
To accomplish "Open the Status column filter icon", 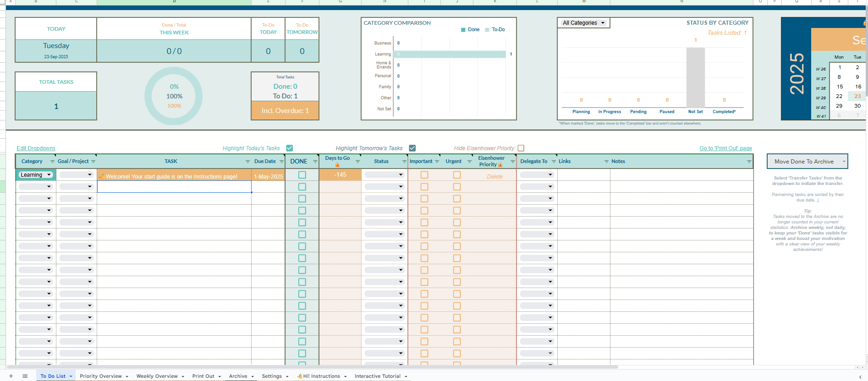I will [x=404, y=162].
